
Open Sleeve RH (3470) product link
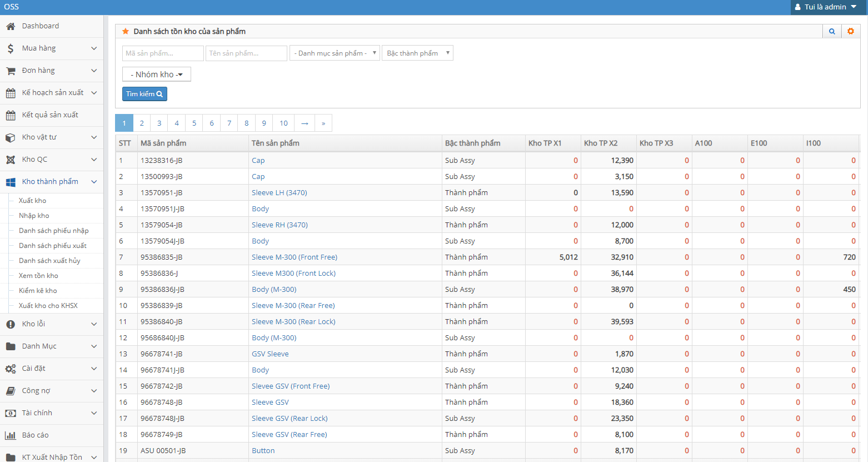(x=280, y=225)
